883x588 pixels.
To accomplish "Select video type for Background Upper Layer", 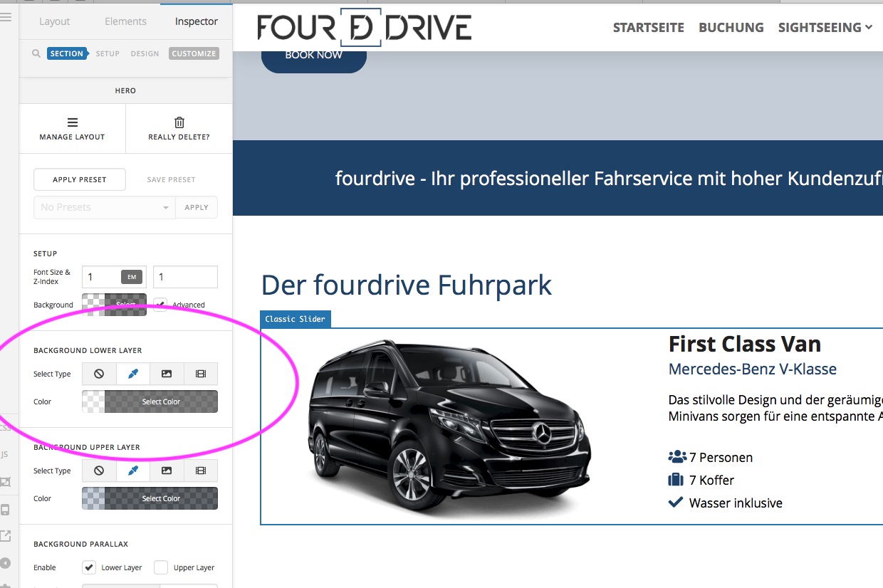I will (201, 471).
